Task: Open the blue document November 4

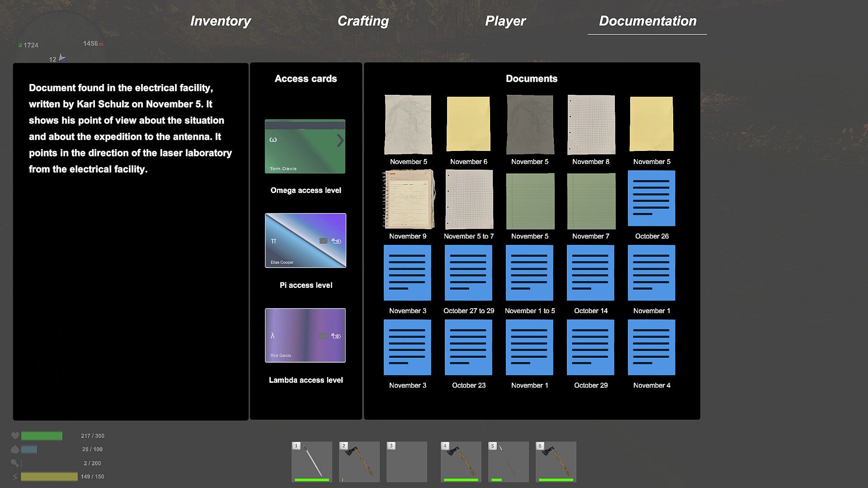Action: click(651, 347)
